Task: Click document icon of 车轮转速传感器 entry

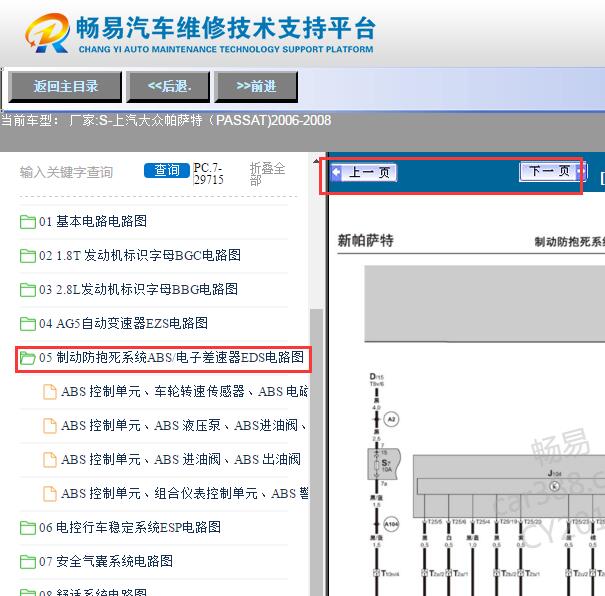Action: pos(50,392)
